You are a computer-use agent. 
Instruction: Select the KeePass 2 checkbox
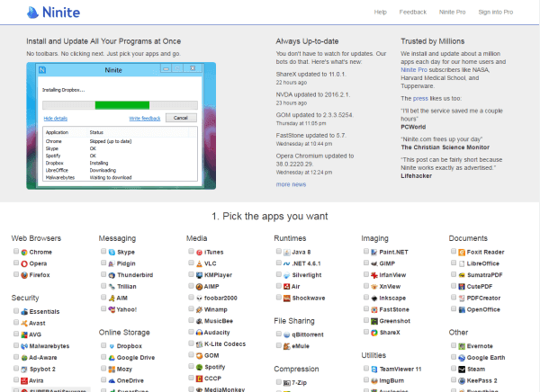pyautogui.click(x=454, y=380)
